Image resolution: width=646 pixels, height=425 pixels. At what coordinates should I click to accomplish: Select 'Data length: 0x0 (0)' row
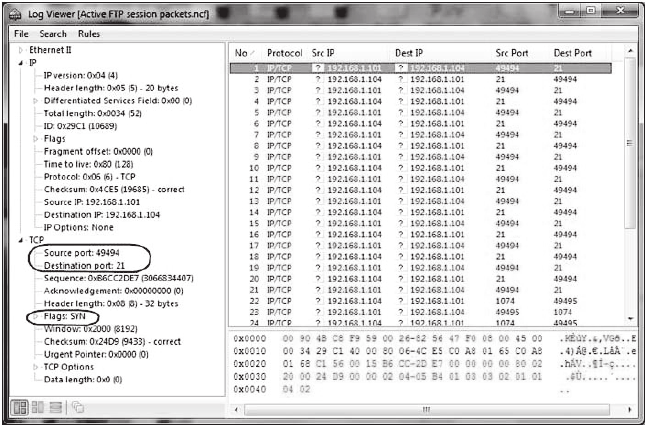coord(83,380)
